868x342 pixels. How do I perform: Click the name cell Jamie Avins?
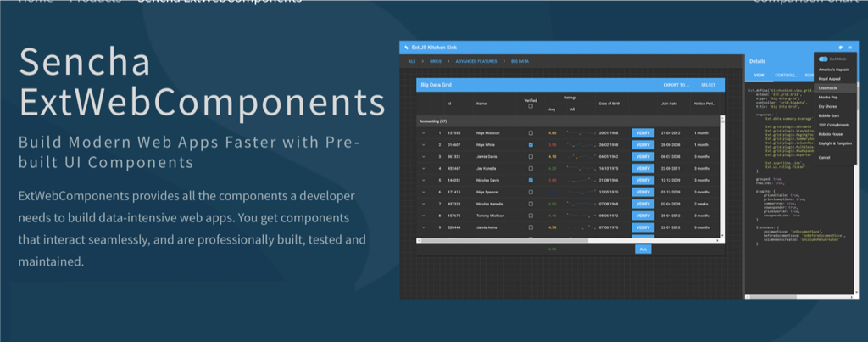pyautogui.click(x=486, y=227)
